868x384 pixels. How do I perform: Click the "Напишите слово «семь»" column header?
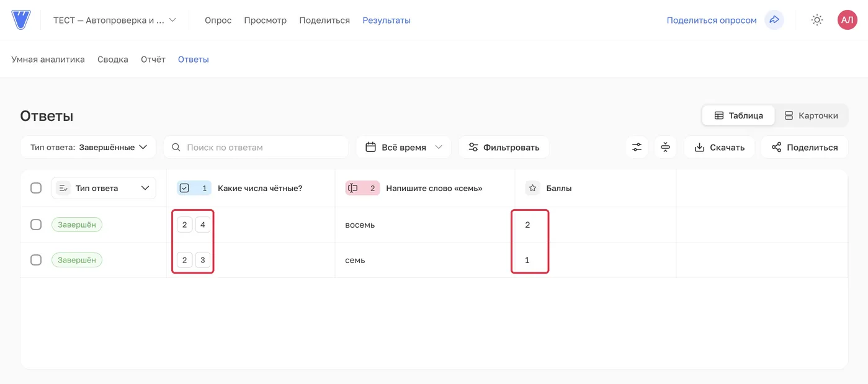pyautogui.click(x=434, y=188)
